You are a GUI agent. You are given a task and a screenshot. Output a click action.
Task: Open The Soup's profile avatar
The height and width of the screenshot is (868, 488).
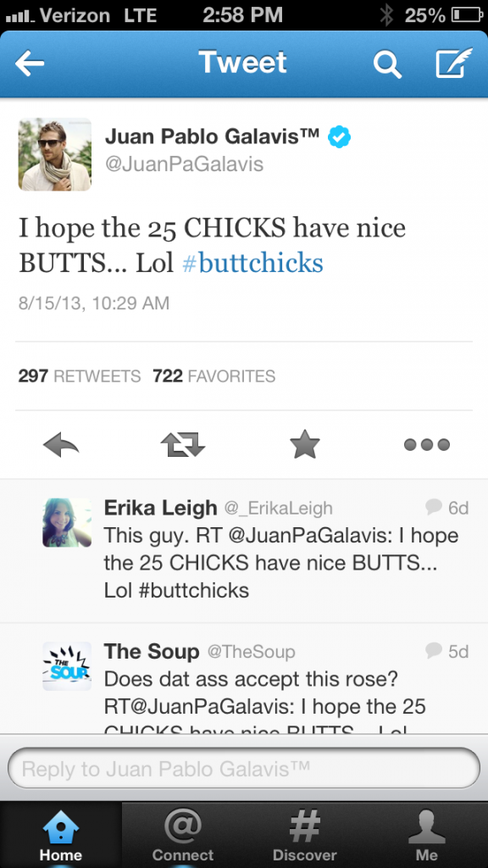click(x=67, y=666)
